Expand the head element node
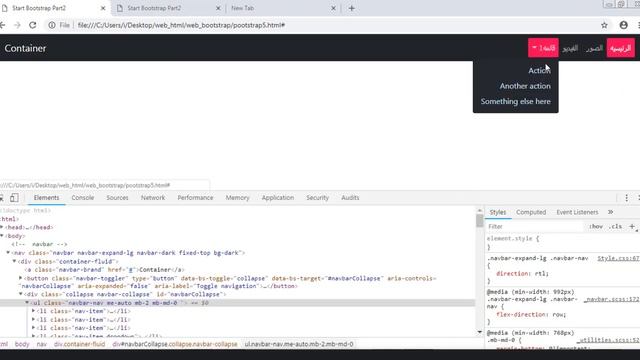640x360 pixels. point(2,227)
